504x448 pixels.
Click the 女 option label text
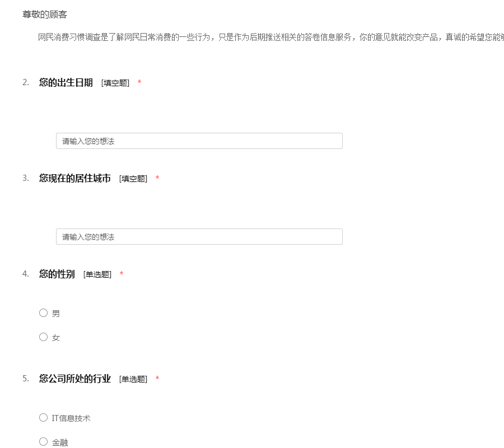[x=56, y=338]
